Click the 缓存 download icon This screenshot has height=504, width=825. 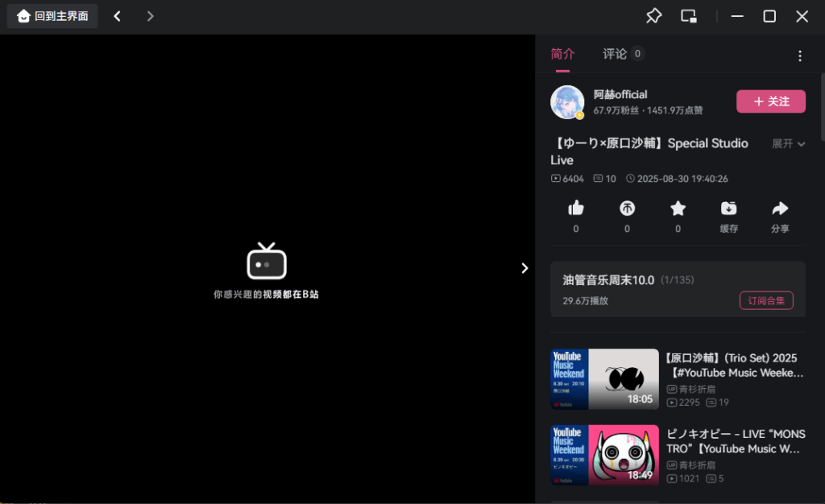[728, 209]
